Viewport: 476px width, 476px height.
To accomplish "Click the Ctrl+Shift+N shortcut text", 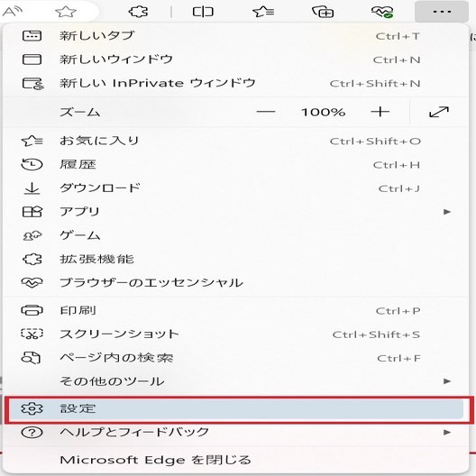I will coord(375,84).
